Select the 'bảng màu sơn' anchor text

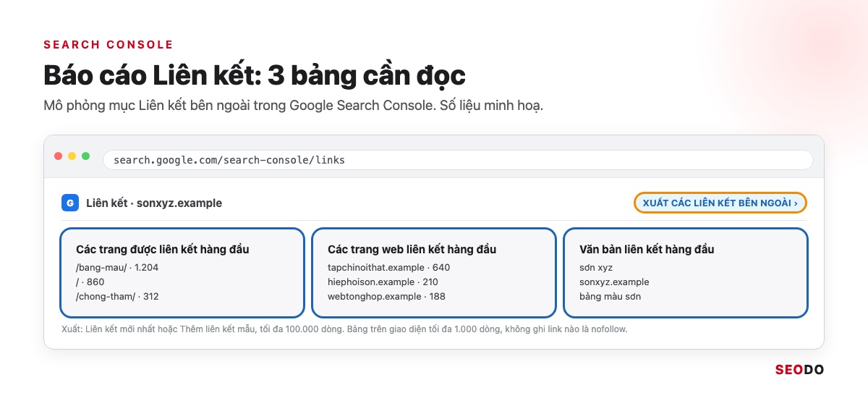(610, 297)
